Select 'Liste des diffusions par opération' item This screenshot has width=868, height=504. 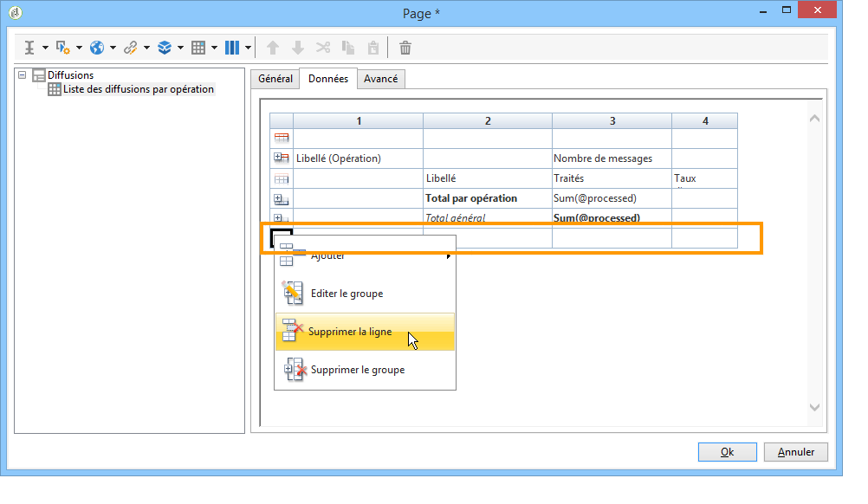(139, 89)
